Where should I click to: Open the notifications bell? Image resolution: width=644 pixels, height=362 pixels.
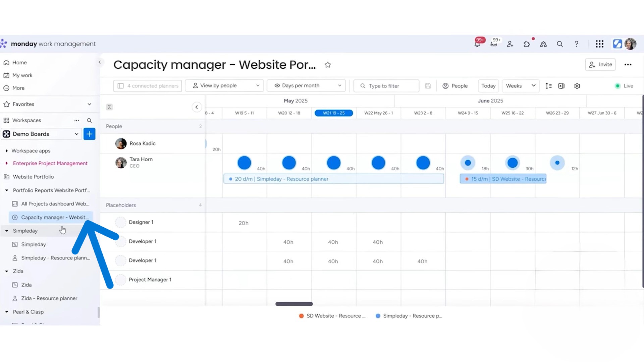[477, 44]
